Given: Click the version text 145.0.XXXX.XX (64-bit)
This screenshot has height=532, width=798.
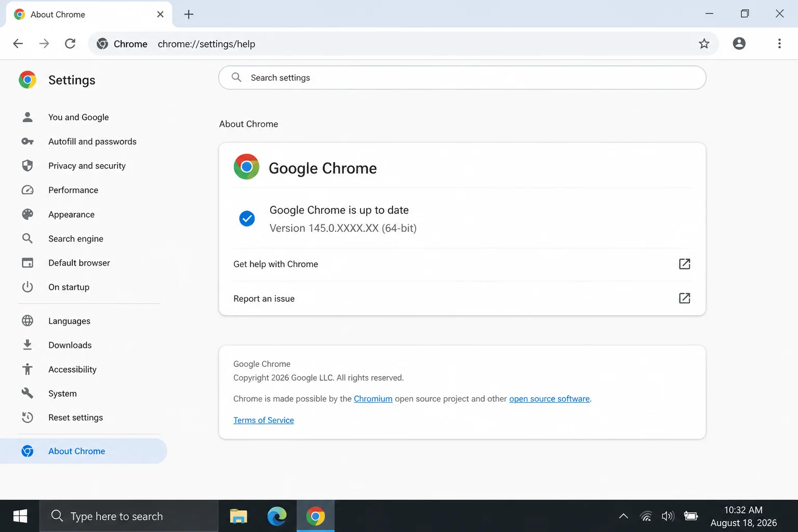Looking at the screenshot, I should click(x=343, y=228).
